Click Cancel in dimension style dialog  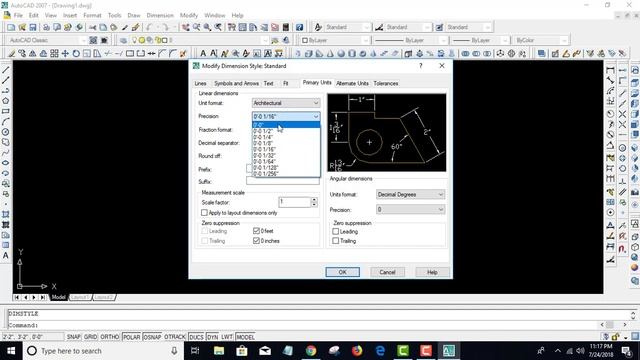[x=387, y=272]
